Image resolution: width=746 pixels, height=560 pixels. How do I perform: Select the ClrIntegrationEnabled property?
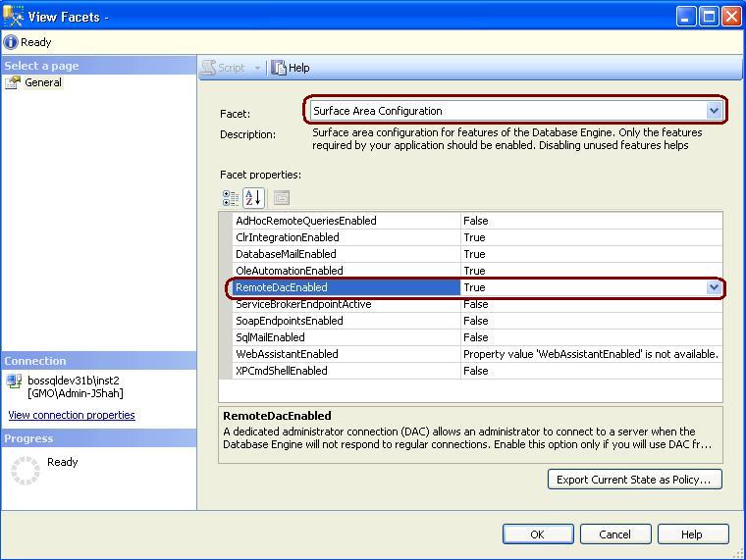pos(288,237)
